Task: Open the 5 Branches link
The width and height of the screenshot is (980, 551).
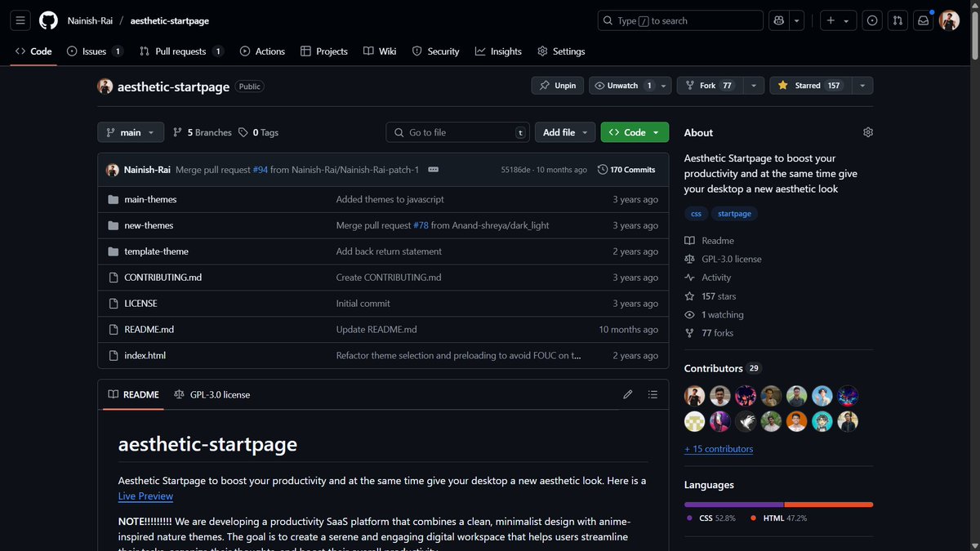Action: 203,132
